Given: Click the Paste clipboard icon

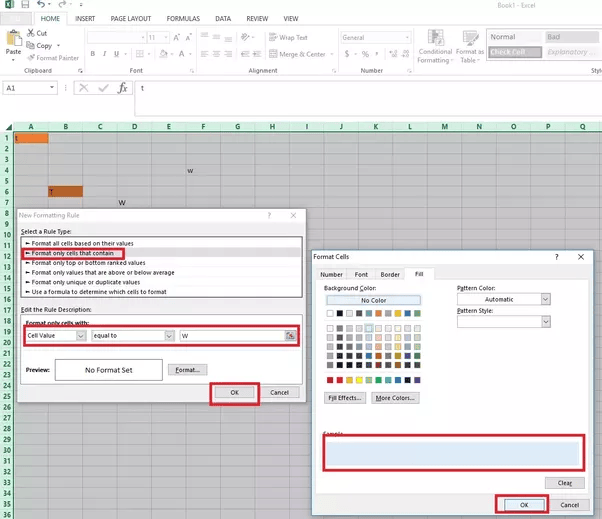Looking at the screenshot, I should [x=13, y=38].
